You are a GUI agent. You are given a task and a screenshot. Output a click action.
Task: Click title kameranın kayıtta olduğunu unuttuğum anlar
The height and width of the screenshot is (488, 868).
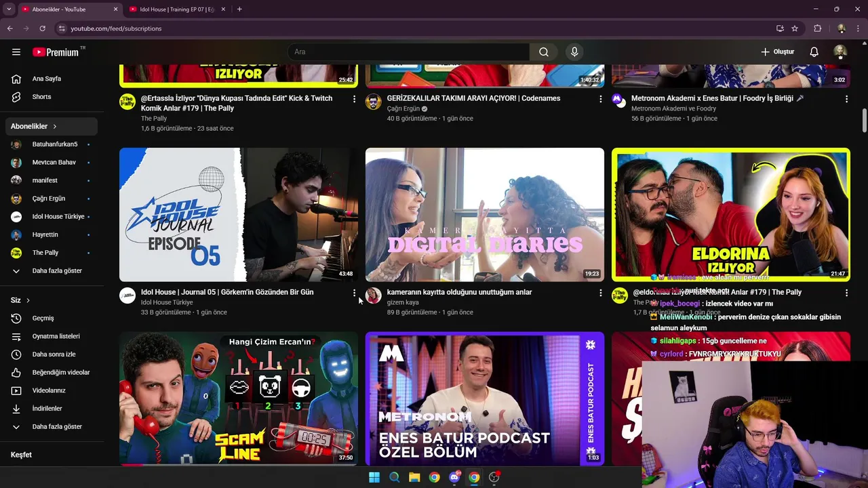459,292
